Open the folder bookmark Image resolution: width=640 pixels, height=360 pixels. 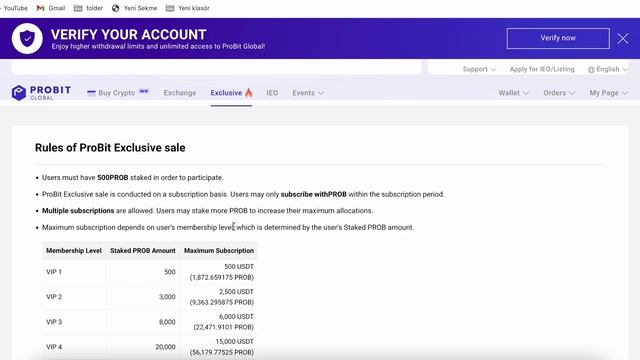click(88, 8)
